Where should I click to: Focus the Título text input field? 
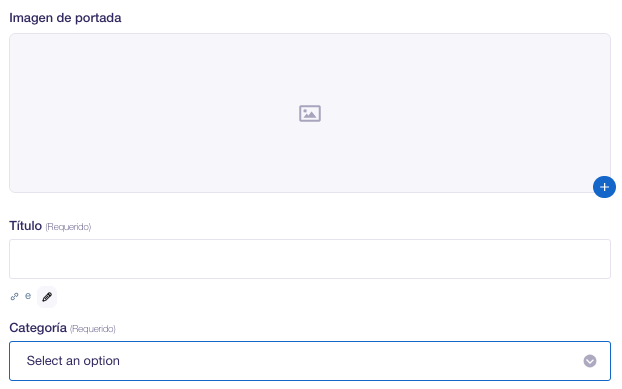(x=310, y=259)
